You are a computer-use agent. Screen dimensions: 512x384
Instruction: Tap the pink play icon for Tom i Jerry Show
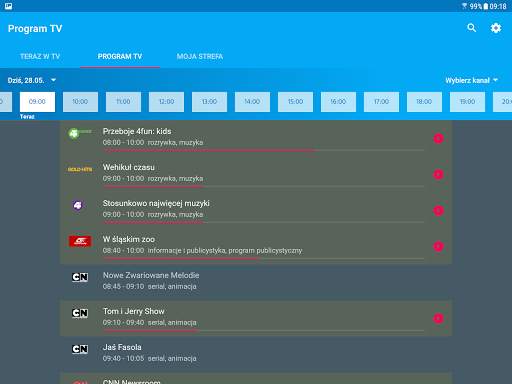click(x=438, y=318)
